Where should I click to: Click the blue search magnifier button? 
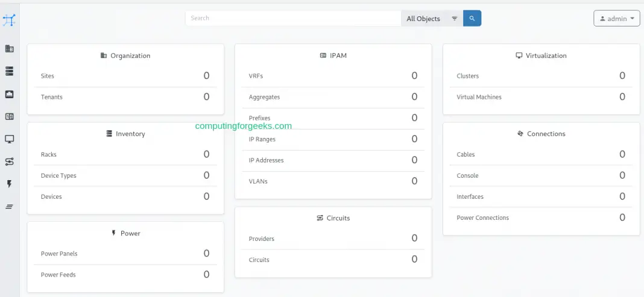[x=472, y=19]
